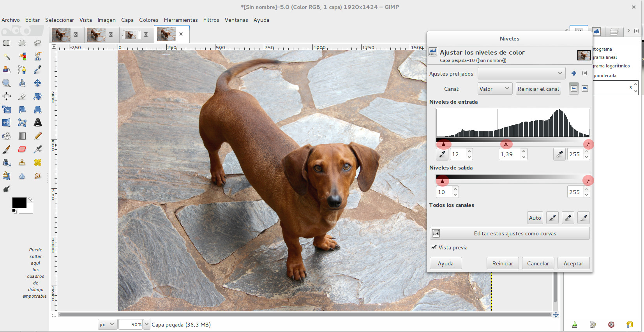Image resolution: width=644 pixels, height=332 pixels.
Task: Open zoom percentage dropdown arrow
Action: (x=146, y=324)
